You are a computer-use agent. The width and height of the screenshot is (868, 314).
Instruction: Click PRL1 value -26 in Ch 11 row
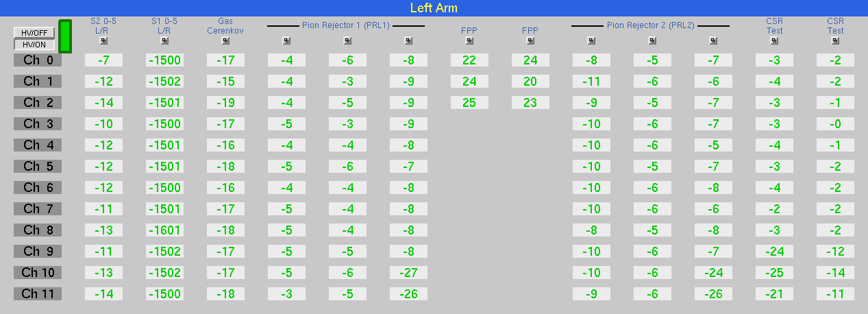(x=408, y=294)
